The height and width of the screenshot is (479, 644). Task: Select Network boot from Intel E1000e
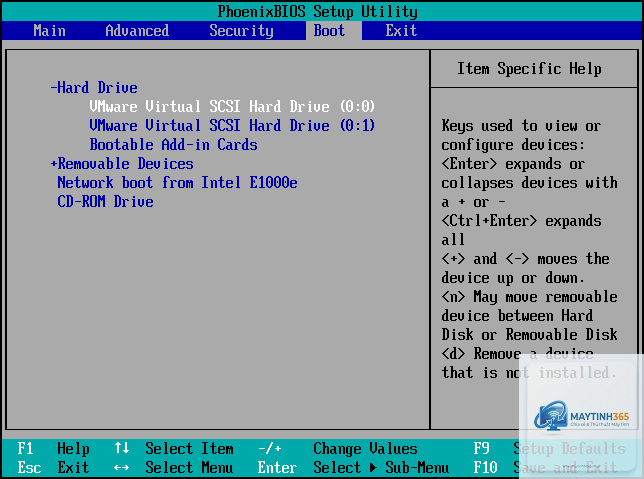(x=177, y=182)
